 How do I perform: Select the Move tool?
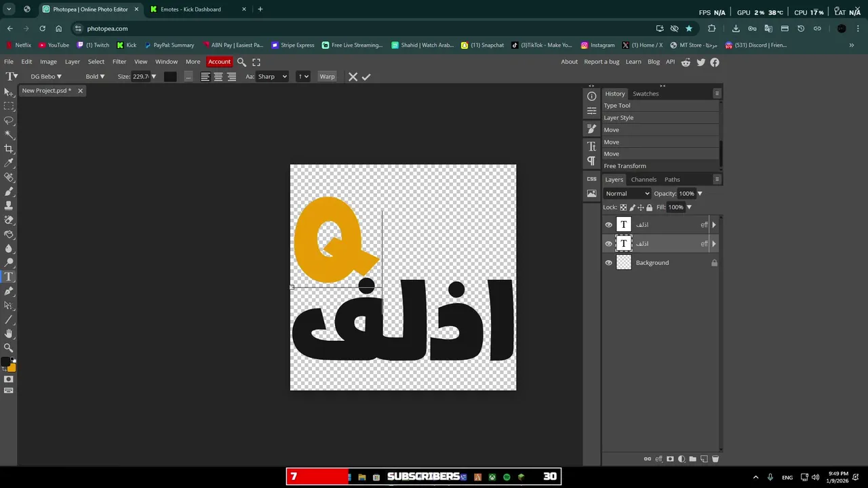click(9, 91)
